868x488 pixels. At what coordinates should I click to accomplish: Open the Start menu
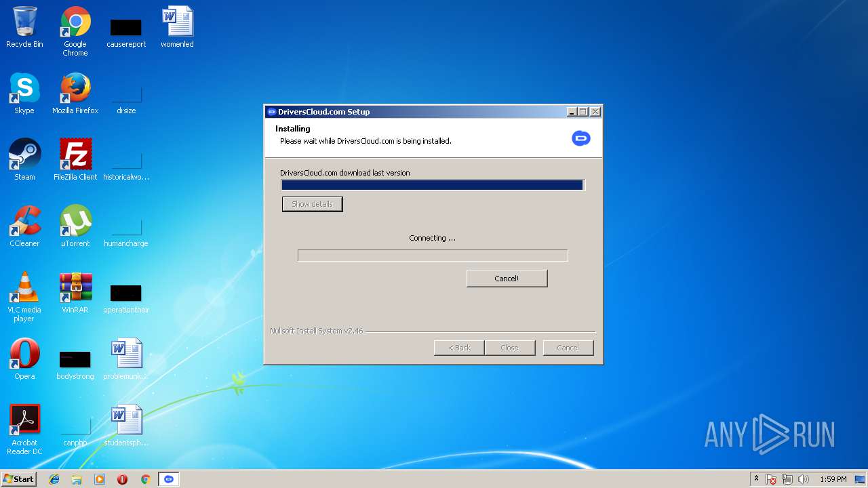click(x=19, y=479)
